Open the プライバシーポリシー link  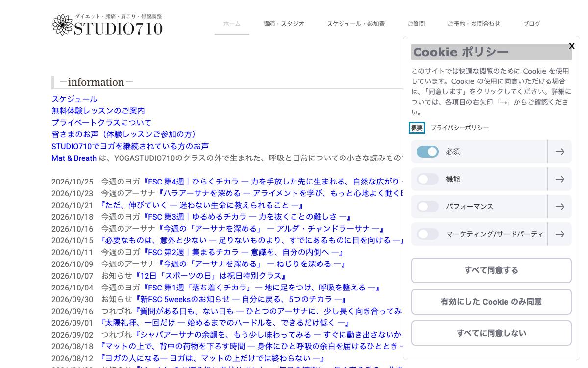pyautogui.click(x=460, y=128)
